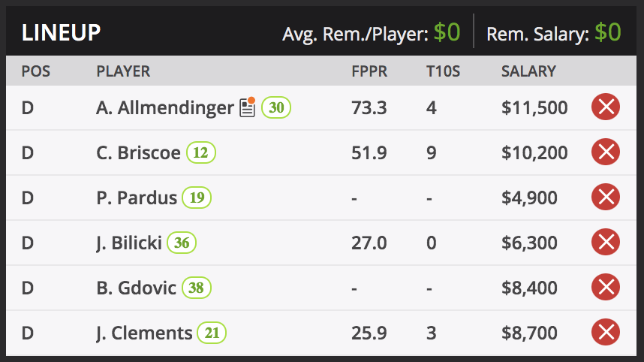Click the PLAYER column header
The image size is (644, 362).
123,72
